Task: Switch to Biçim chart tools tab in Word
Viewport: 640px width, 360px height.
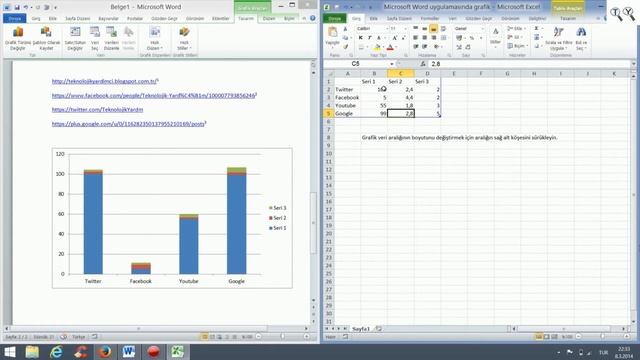Action: [289, 19]
